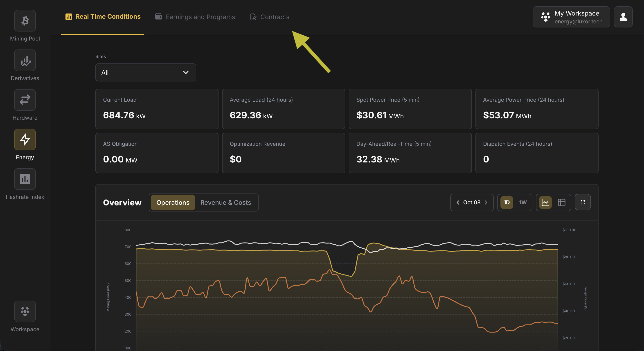This screenshot has width=644, height=351.
Task: Click the Contracts edit-document icon
Action: (x=253, y=17)
